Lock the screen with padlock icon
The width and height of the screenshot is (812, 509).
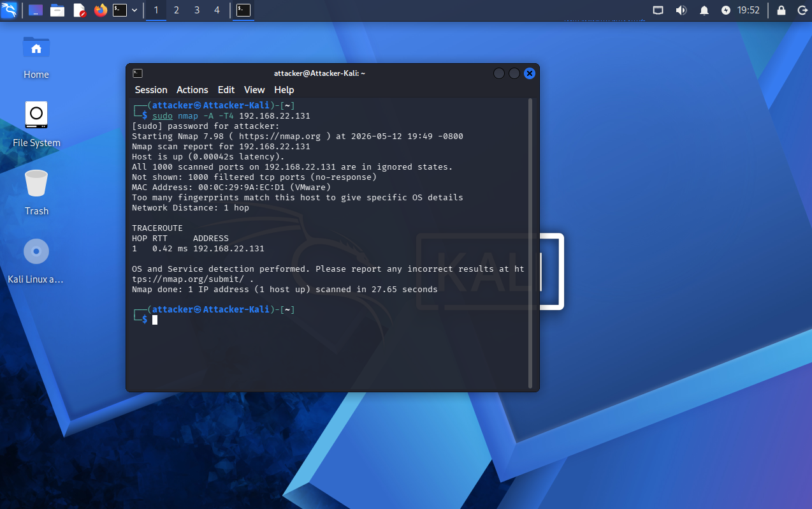point(781,10)
